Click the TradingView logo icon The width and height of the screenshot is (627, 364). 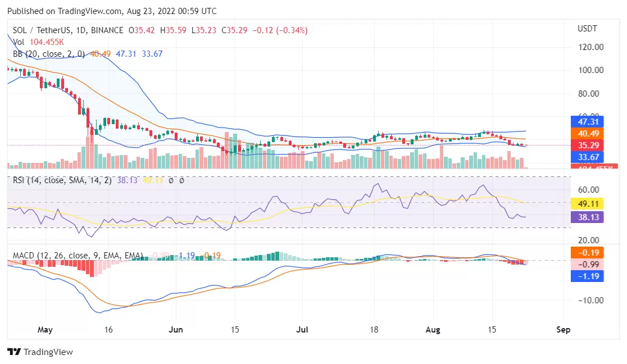click(x=14, y=352)
